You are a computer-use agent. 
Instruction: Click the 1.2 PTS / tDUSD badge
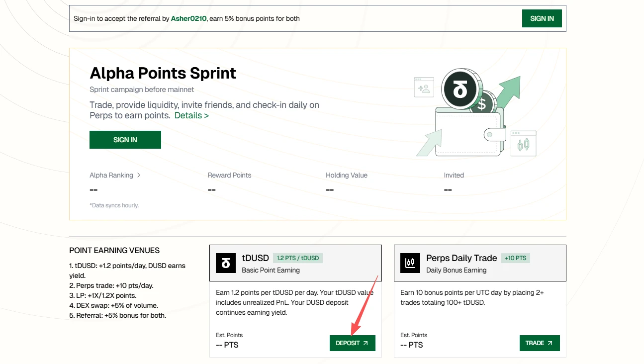298,258
